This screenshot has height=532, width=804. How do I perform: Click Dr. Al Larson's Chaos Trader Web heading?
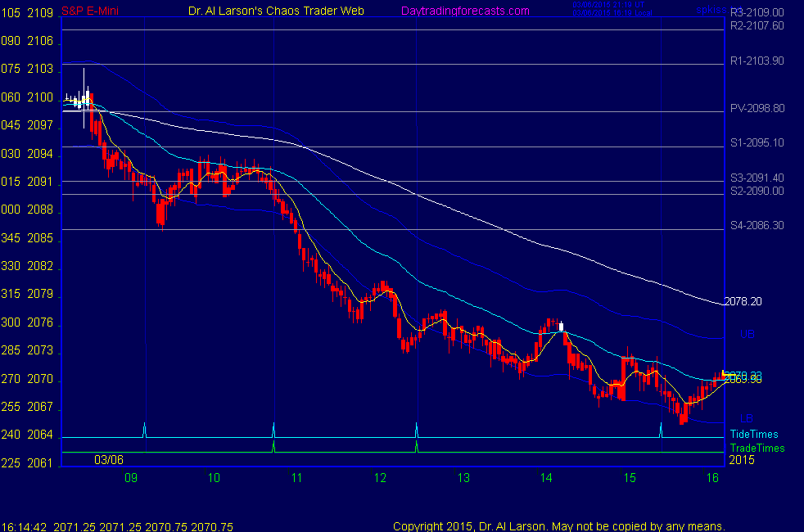click(x=276, y=11)
